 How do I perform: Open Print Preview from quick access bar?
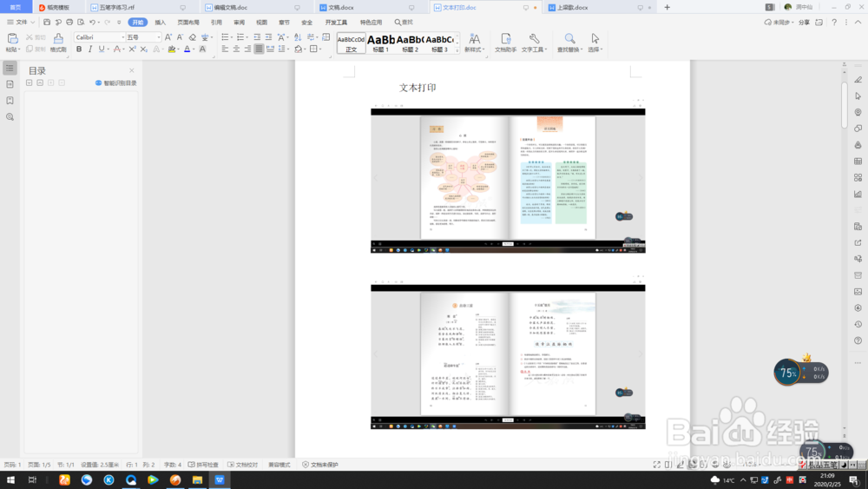[81, 23]
